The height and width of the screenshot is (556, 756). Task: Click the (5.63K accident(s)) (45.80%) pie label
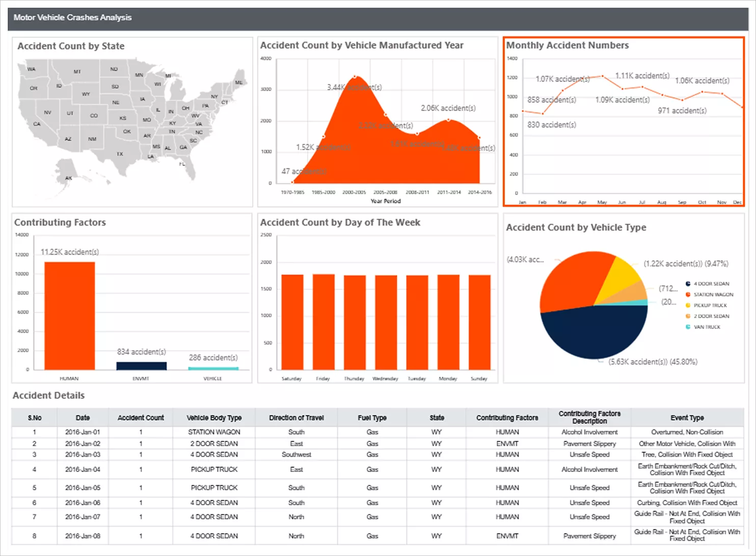(x=653, y=362)
